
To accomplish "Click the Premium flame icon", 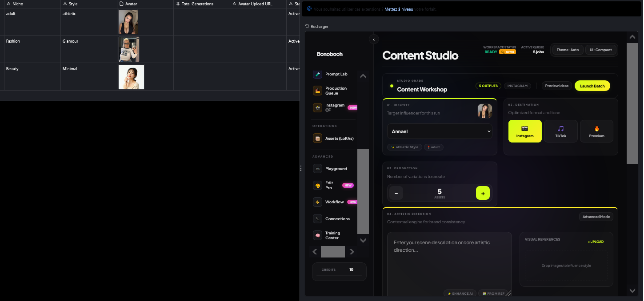I will 596,128.
